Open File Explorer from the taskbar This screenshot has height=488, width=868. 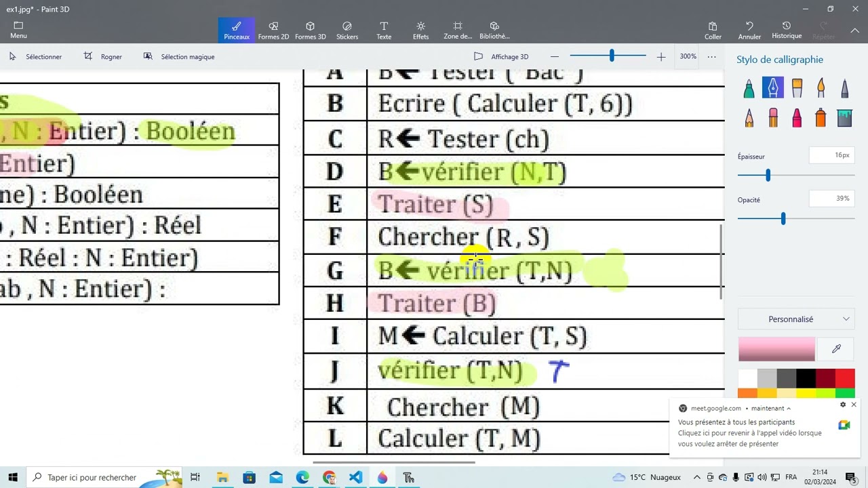pos(222,477)
